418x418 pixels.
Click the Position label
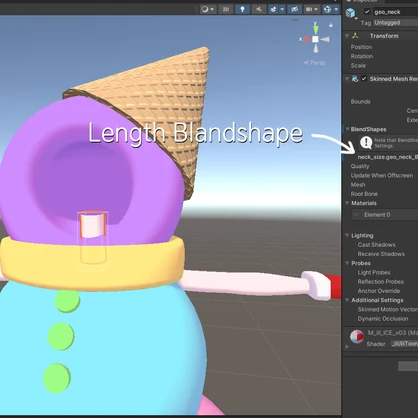361,47
